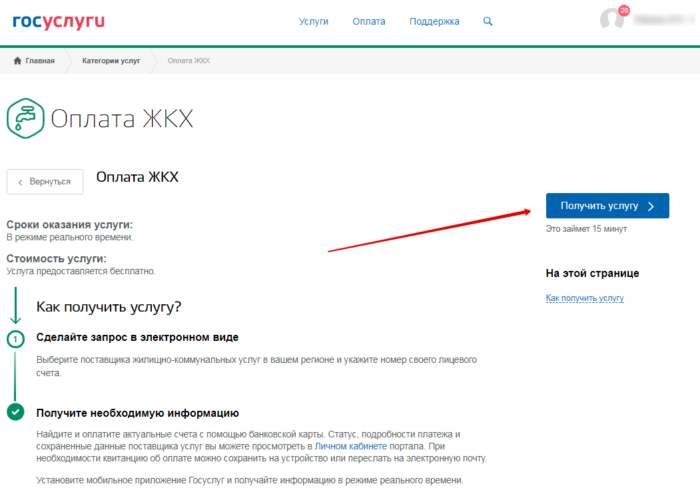
Task: Open the Госуслуги logo homepage
Action: click(x=58, y=21)
